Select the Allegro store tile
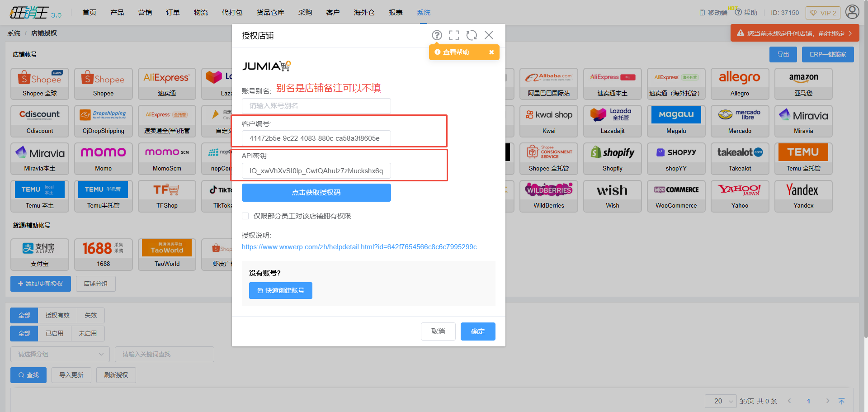Screen dimensions: 868x412 coord(740,84)
